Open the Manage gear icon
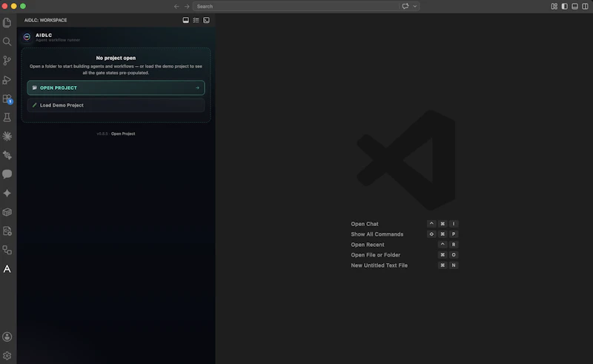The width and height of the screenshot is (593, 364). 7,356
